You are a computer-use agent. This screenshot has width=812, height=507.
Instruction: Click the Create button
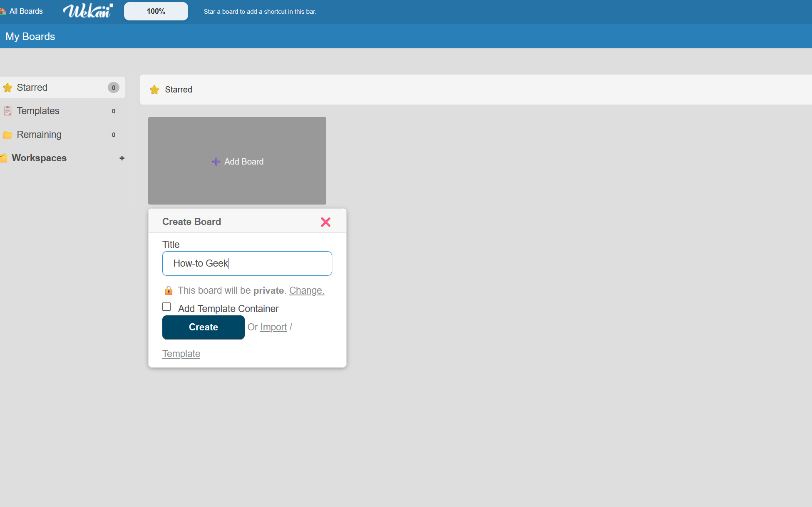pos(204,327)
